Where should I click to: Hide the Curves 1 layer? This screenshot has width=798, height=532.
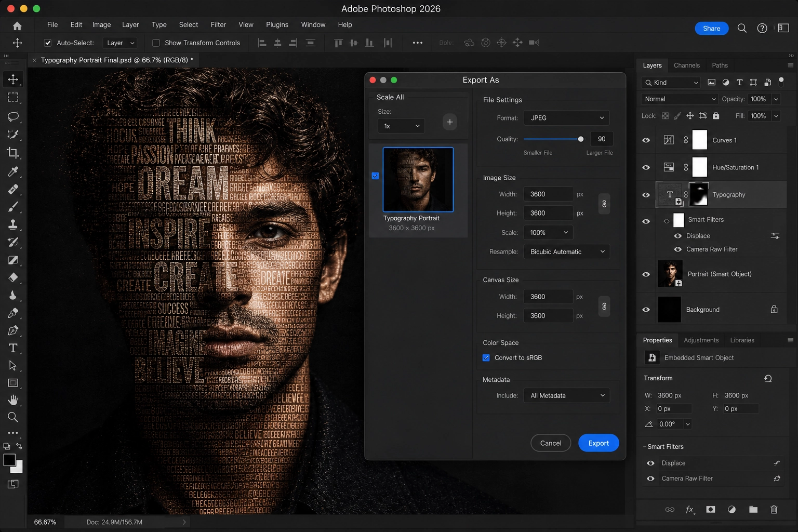pos(646,140)
